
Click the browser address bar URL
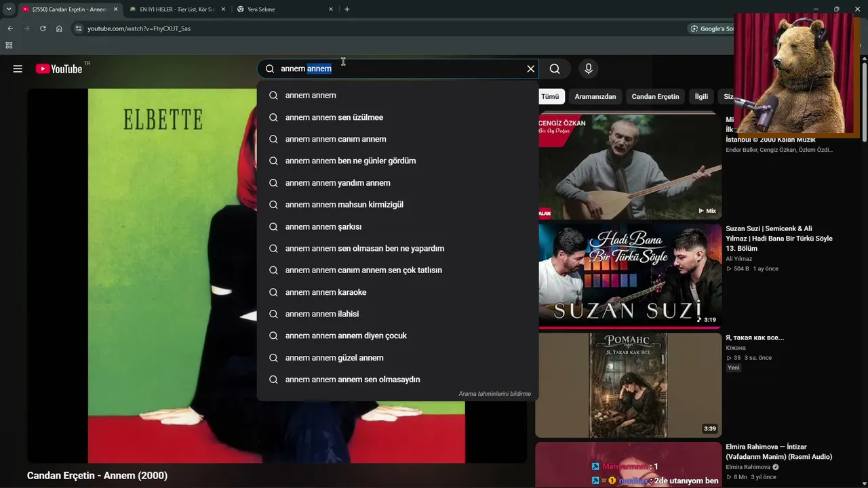(x=139, y=28)
